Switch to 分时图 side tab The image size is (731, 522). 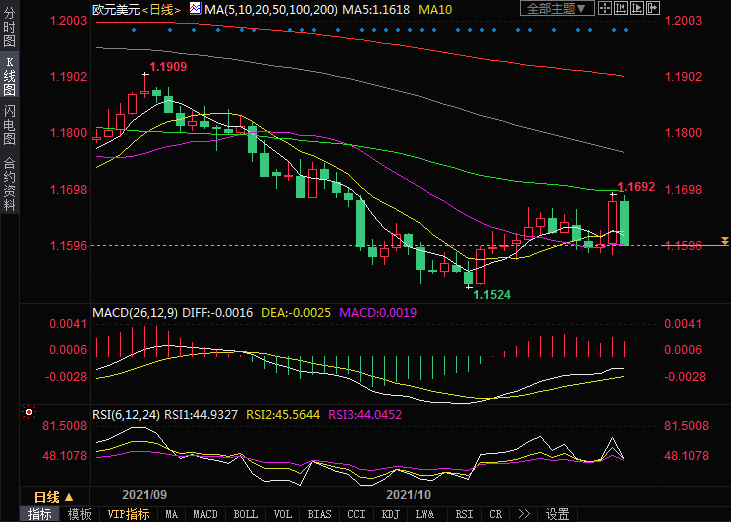click(x=9, y=30)
